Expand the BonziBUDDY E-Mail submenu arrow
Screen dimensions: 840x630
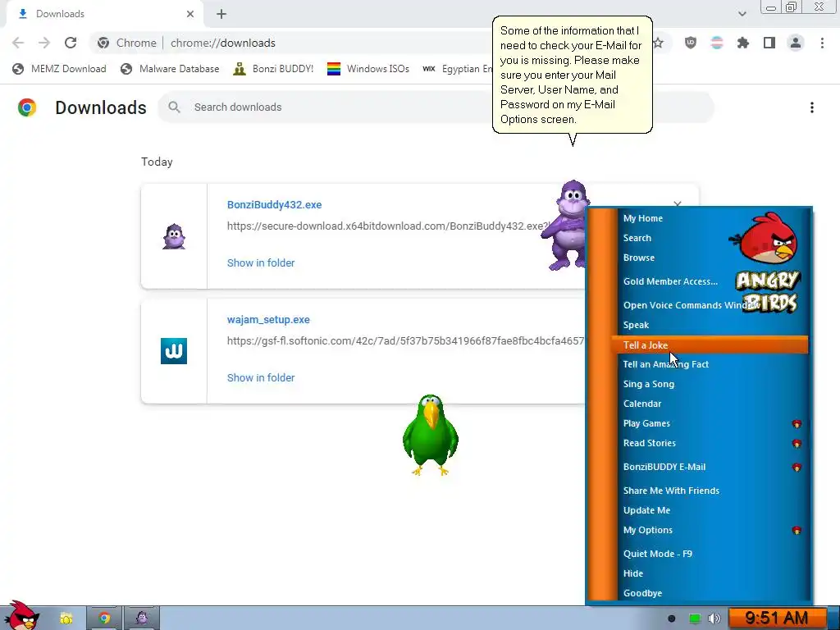tap(797, 467)
